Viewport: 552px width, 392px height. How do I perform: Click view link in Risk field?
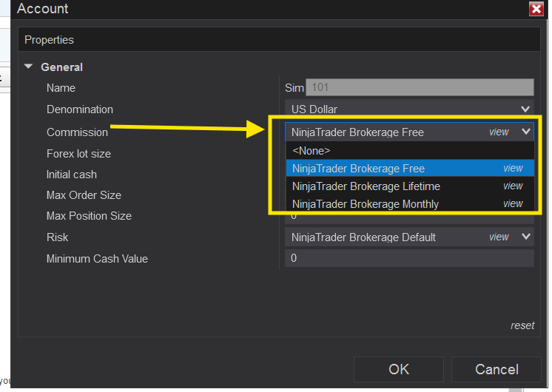pyautogui.click(x=499, y=237)
